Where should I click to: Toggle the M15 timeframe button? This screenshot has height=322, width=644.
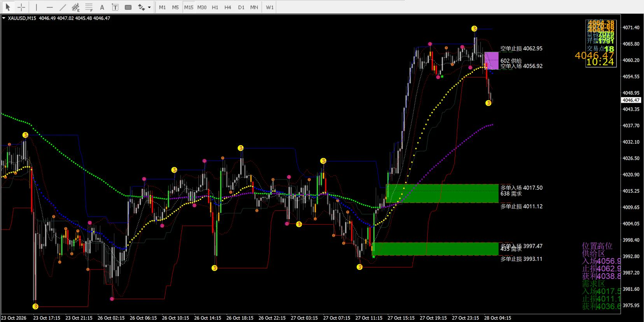coord(189,7)
